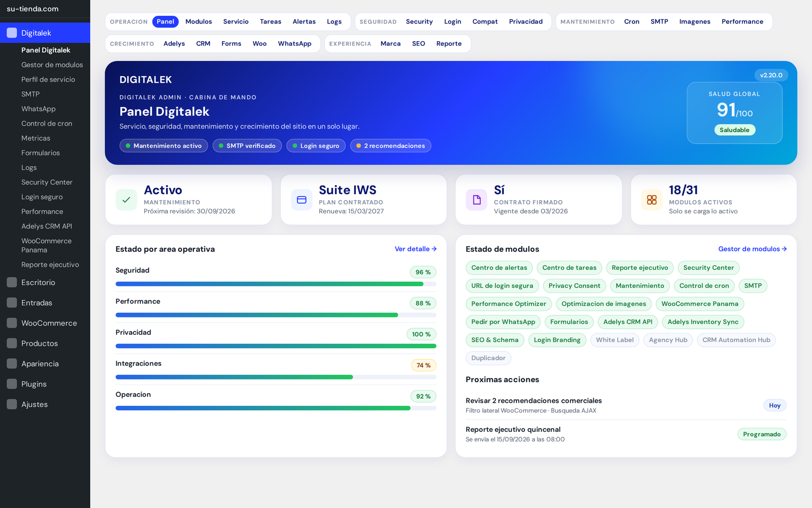Select the SEO tab under Experiencia
This screenshot has width=812, height=508.
(418, 44)
